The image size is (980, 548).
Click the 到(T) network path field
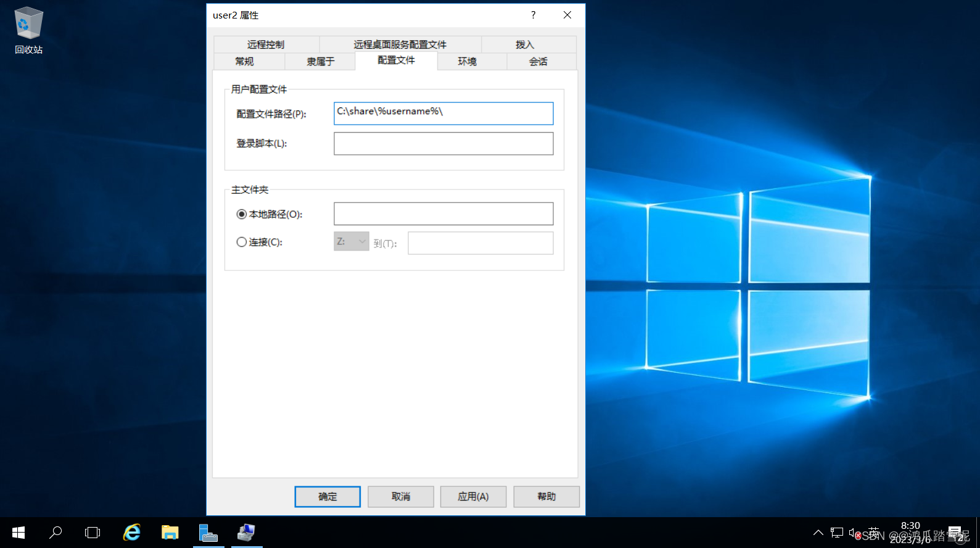(x=480, y=243)
